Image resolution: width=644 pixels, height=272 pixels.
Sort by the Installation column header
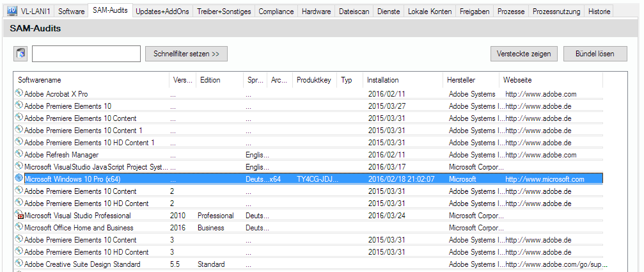coord(403,80)
